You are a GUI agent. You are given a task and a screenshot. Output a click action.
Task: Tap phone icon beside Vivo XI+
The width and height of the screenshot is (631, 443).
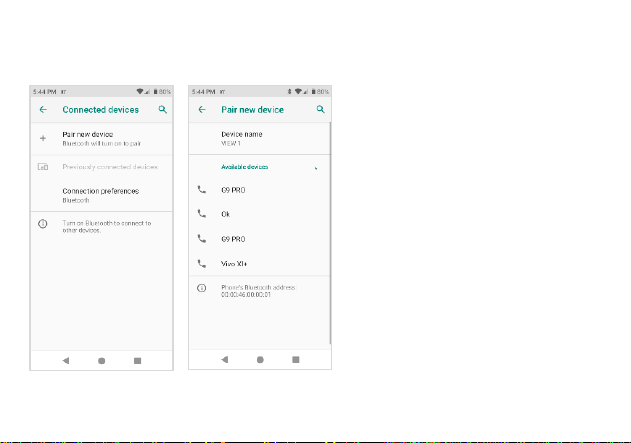[x=202, y=264]
